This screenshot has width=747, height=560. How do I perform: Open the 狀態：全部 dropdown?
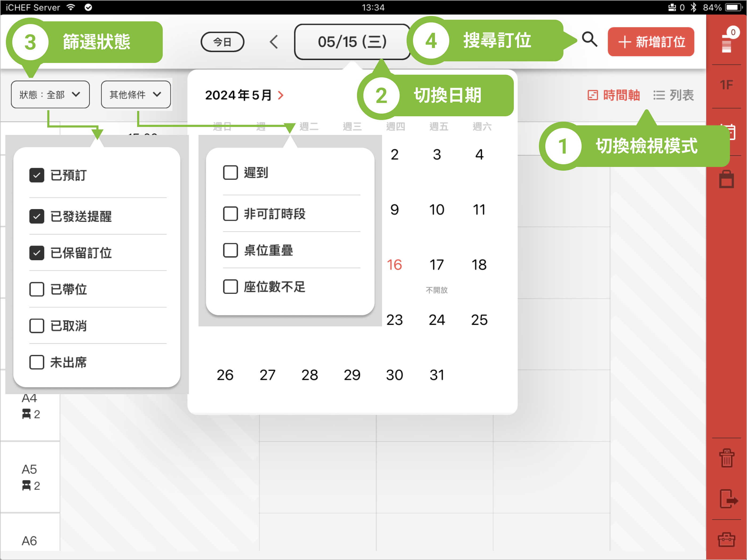tap(50, 94)
